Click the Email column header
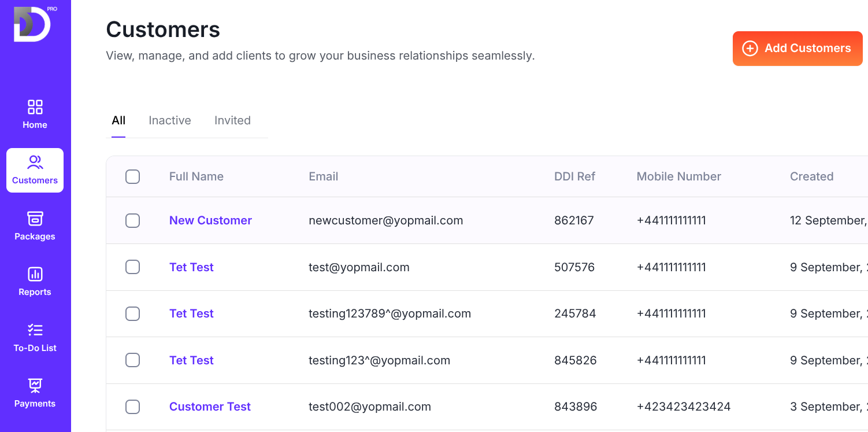This screenshot has height=432, width=868. [323, 176]
